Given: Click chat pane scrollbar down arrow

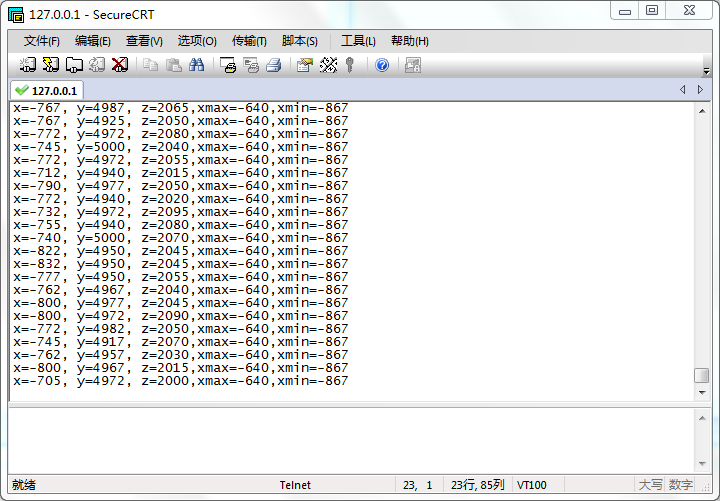Looking at the screenshot, I should coord(702,464).
